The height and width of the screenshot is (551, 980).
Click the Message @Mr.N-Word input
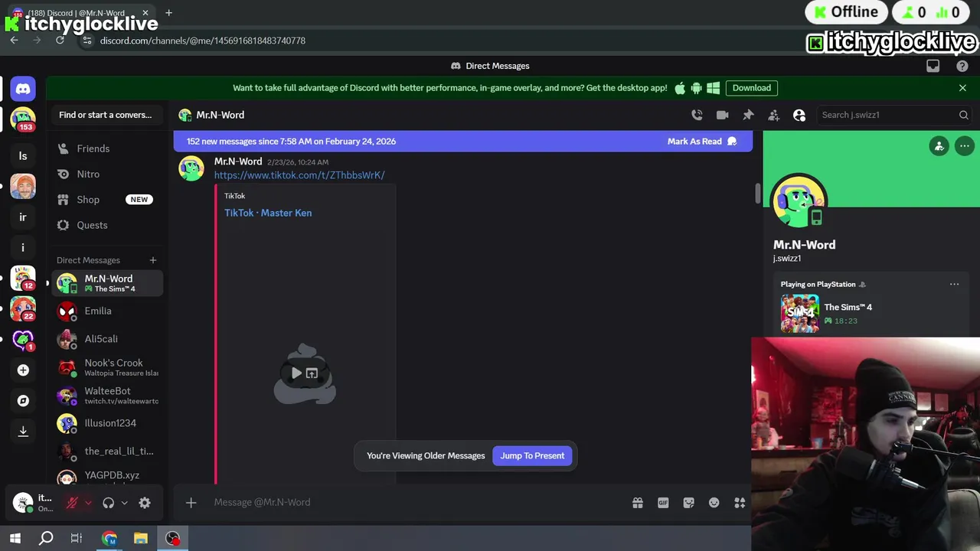click(x=413, y=502)
